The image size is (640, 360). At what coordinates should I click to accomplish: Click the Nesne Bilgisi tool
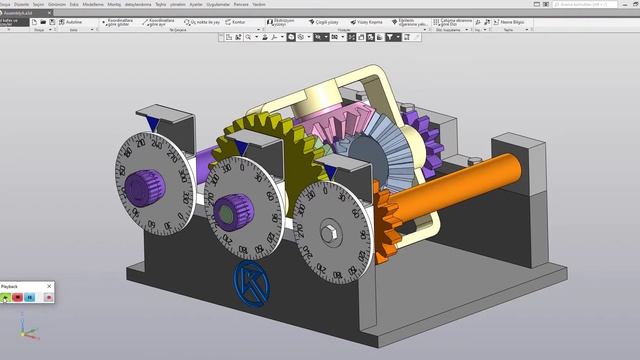pyautogui.click(x=509, y=22)
